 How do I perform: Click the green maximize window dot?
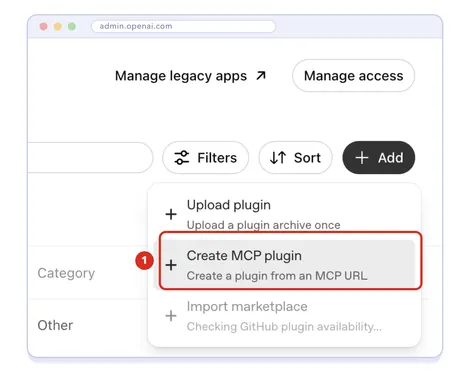[x=72, y=26]
